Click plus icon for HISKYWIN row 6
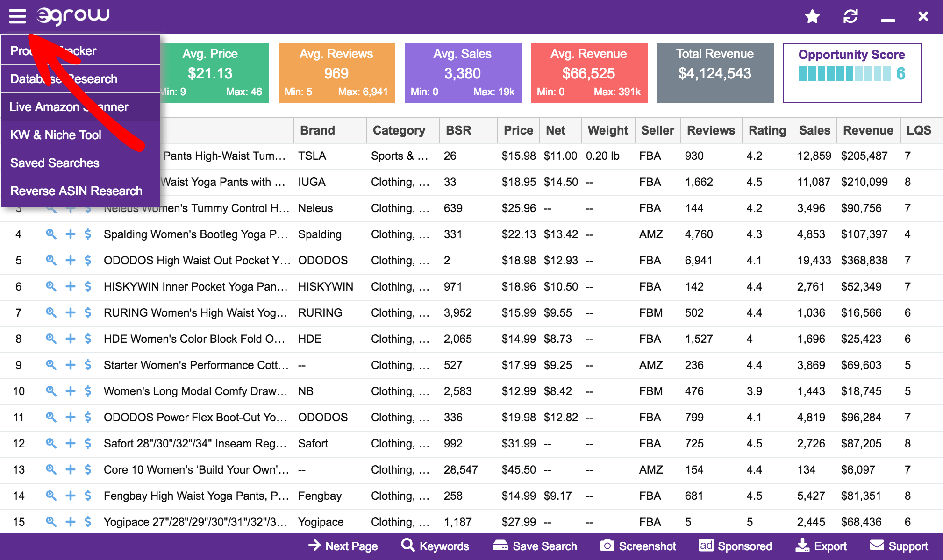This screenshot has width=943, height=560. coord(70,286)
